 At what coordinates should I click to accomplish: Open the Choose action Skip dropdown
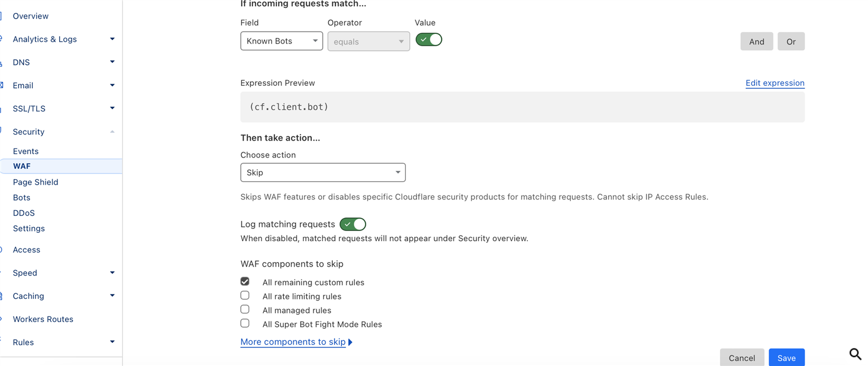tap(323, 172)
